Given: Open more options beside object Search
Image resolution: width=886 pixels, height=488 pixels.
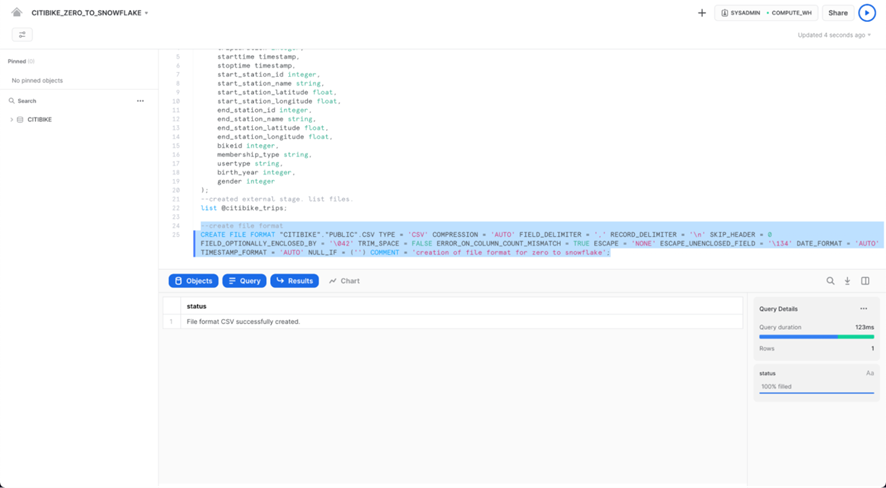Looking at the screenshot, I should pyautogui.click(x=140, y=101).
